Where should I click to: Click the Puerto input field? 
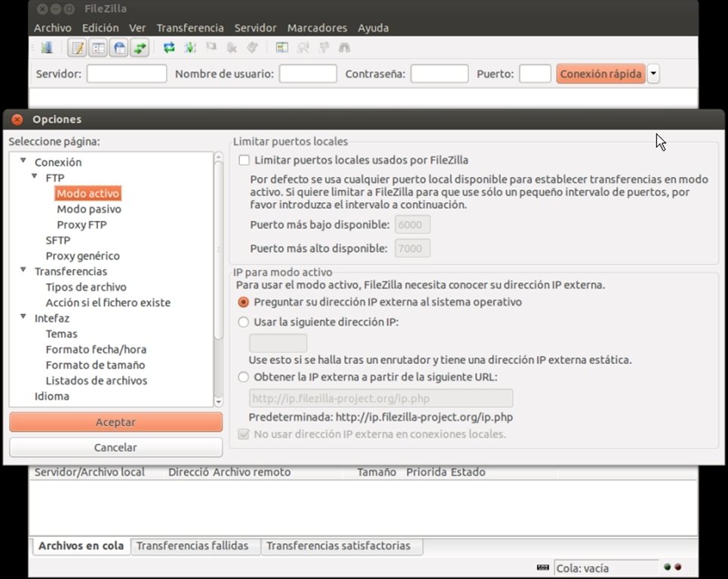point(535,74)
